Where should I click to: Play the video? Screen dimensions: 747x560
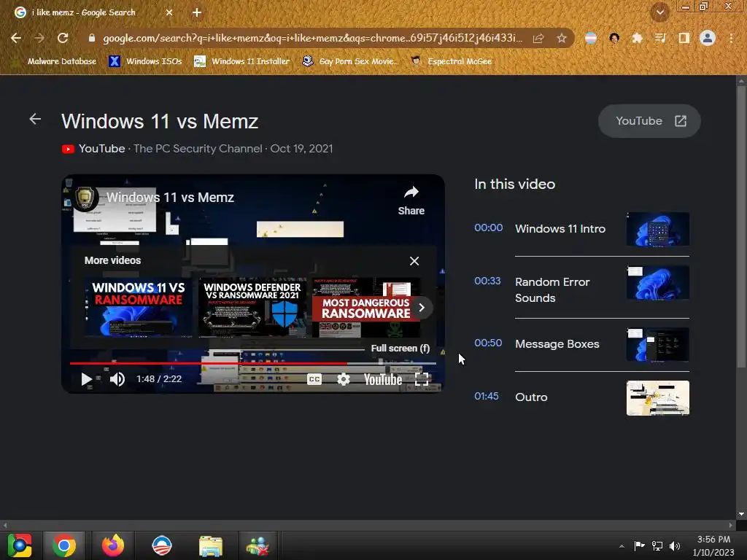86,379
